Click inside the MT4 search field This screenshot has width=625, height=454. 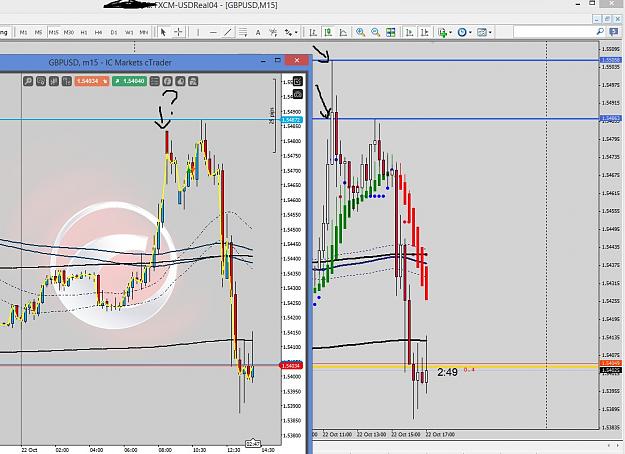[x=554, y=31]
